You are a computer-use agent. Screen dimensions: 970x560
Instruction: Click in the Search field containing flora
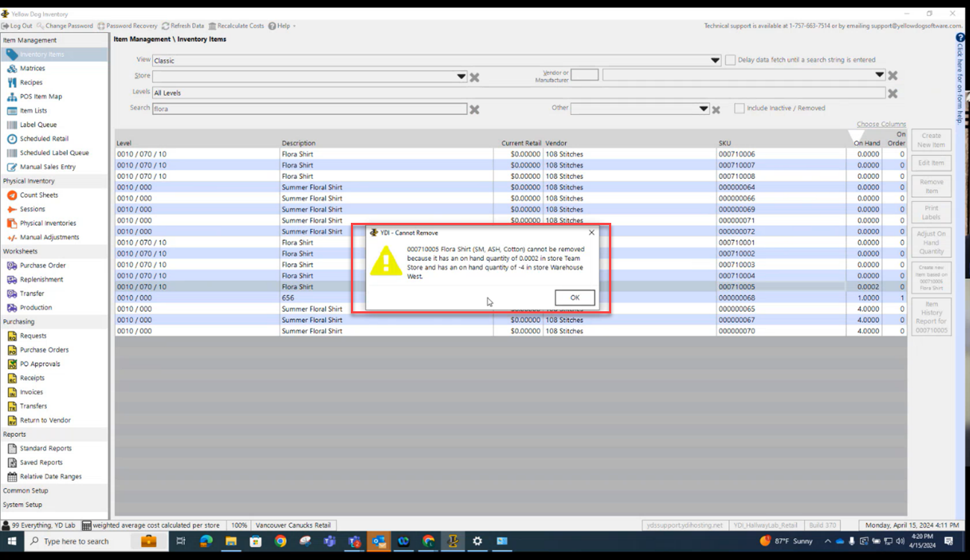[309, 109]
